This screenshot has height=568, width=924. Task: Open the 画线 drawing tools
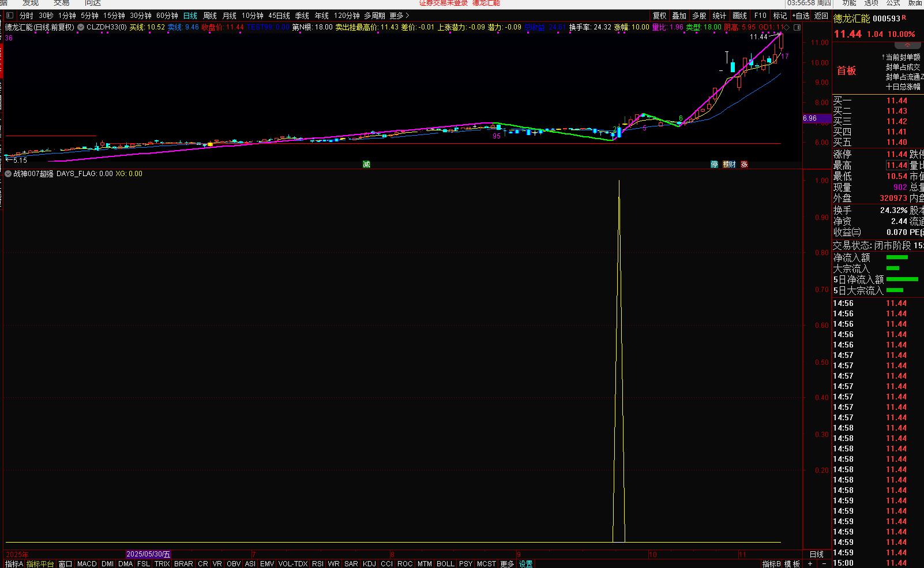pyautogui.click(x=739, y=16)
